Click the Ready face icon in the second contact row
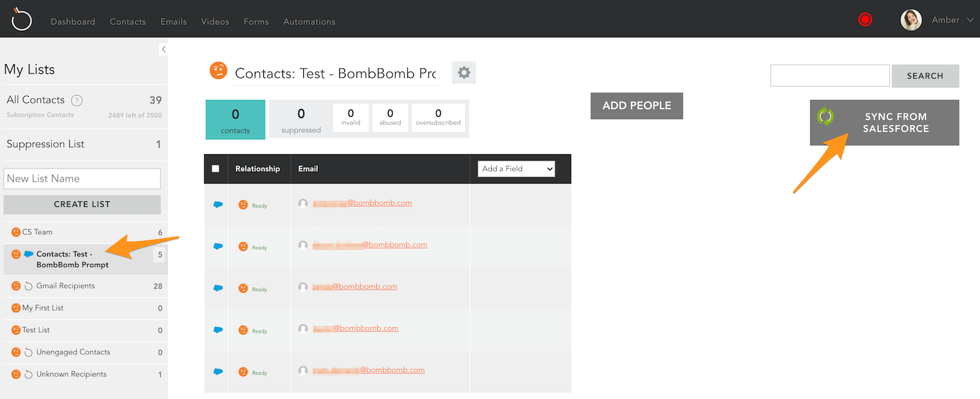The width and height of the screenshot is (980, 399). point(243,247)
